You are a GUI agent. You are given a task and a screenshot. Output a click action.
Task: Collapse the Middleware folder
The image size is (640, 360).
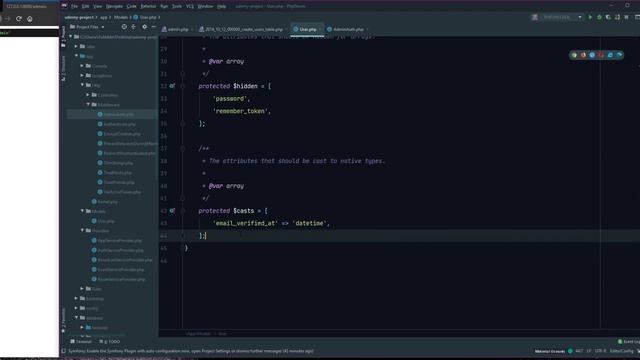(88, 104)
